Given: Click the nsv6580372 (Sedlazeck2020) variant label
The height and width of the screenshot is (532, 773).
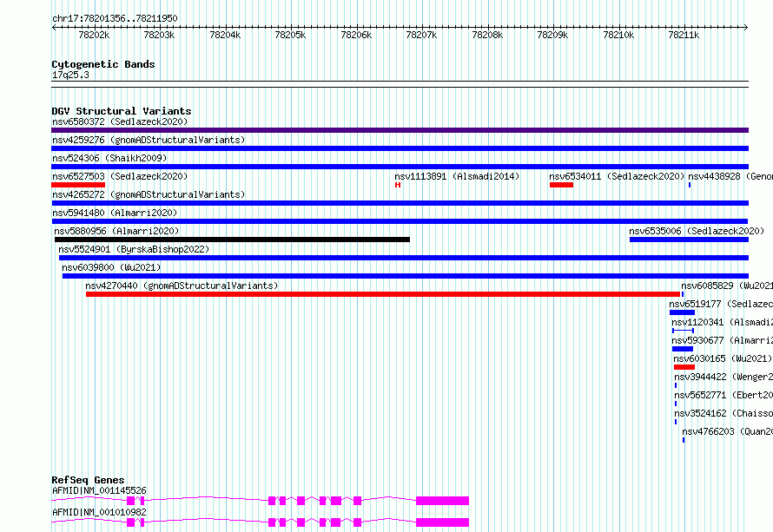Looking at the screenshot, I should (120, 122).
